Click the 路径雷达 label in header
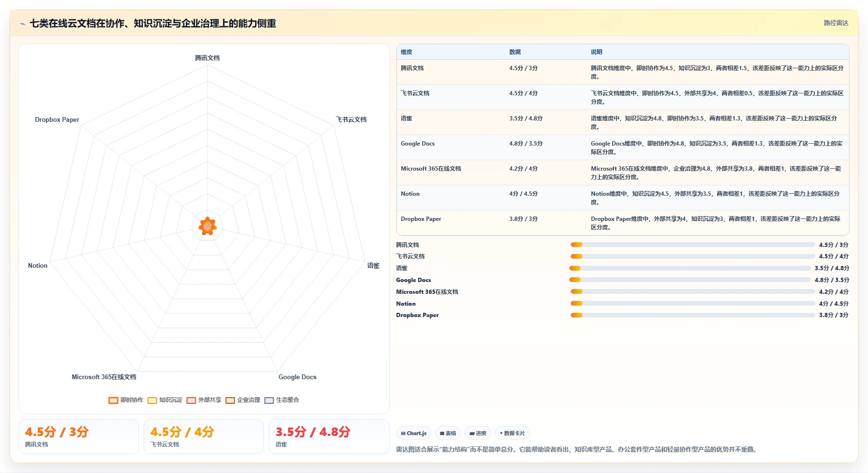 836,23
